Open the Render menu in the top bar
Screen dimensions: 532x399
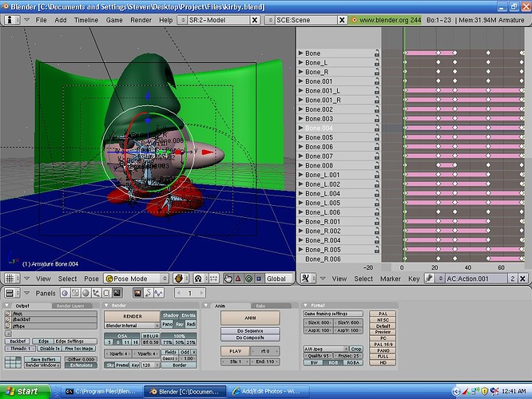(x=141, y=20)
